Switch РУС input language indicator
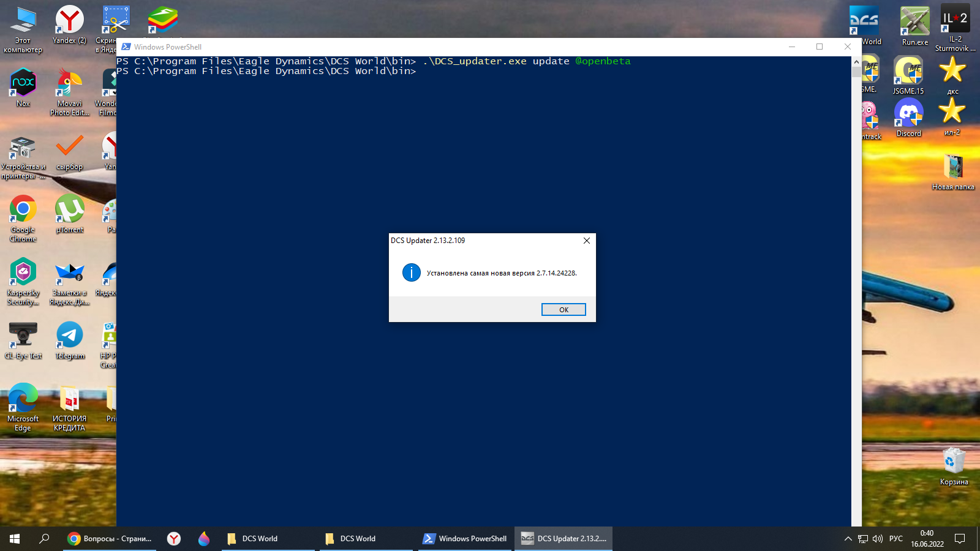Viewport: 980px width, 551px height. coord(896,539)
